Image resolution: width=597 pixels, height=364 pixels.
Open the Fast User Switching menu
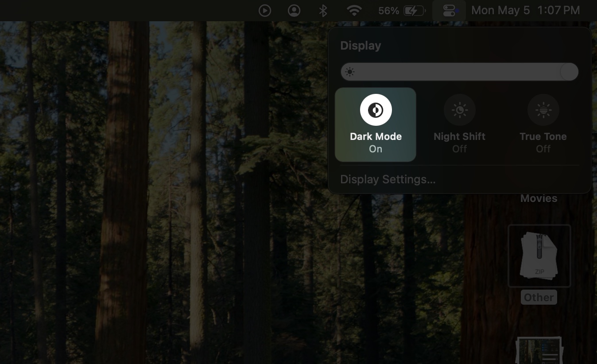click(x=294, y=10)
